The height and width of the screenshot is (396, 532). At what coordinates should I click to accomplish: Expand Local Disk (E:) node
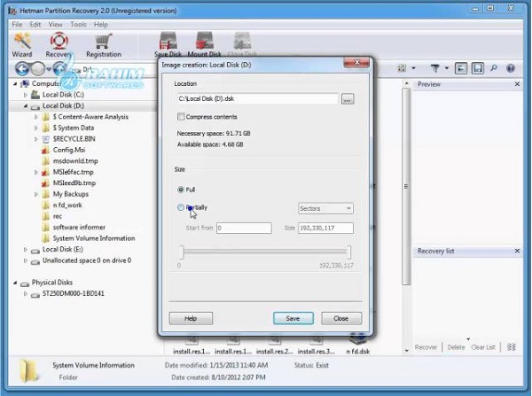[26, 250]
